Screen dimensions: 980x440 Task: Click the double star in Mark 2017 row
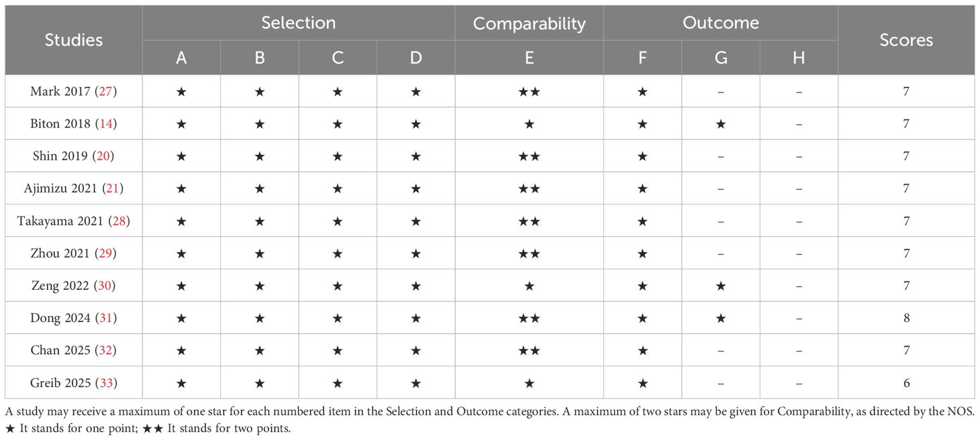pyautogui.click(x=529, y=91)
